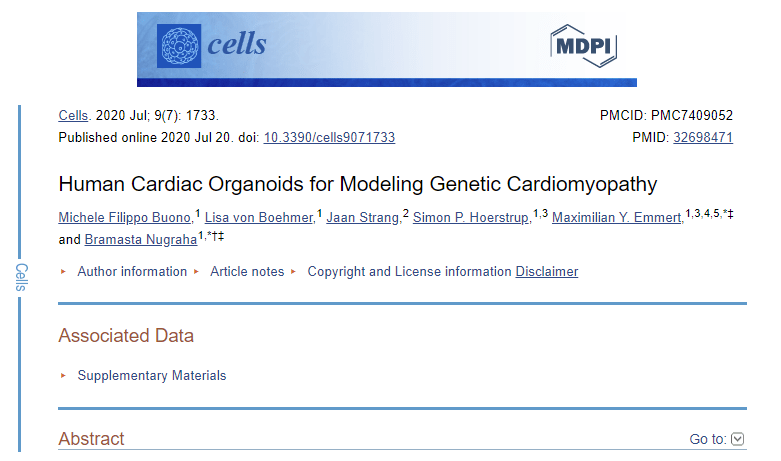Expand Article notes section
781x461 pixels.
pos(247,271)
